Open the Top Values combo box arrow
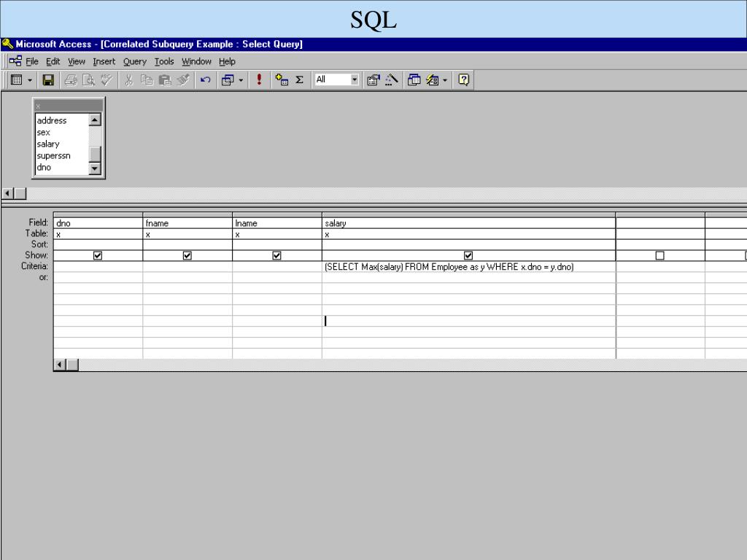The width and height of the screenshot is (747, 560). [355, 79]
